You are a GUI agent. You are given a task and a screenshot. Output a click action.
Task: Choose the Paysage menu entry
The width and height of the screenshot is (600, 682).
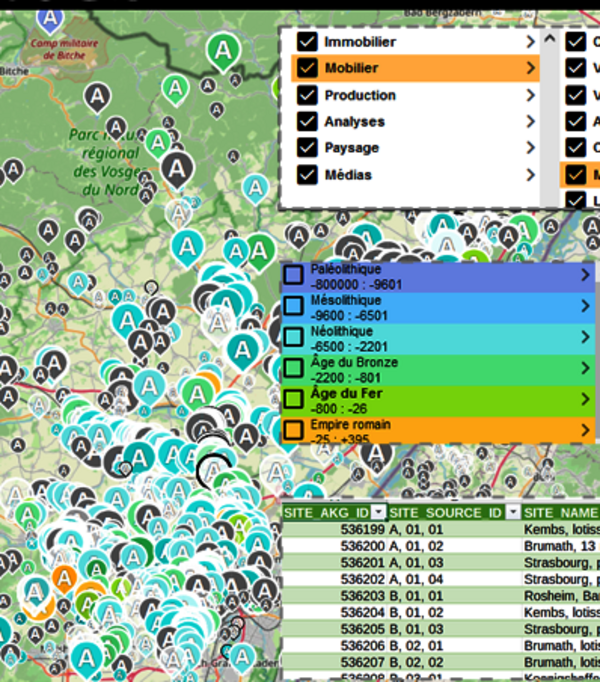(351, 148)
